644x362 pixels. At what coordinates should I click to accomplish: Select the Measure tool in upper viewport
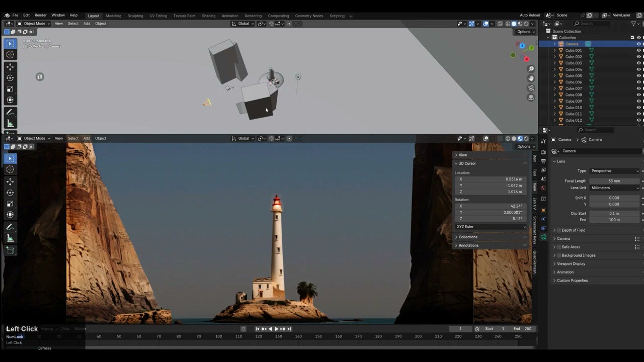click(x=10, y=124)
